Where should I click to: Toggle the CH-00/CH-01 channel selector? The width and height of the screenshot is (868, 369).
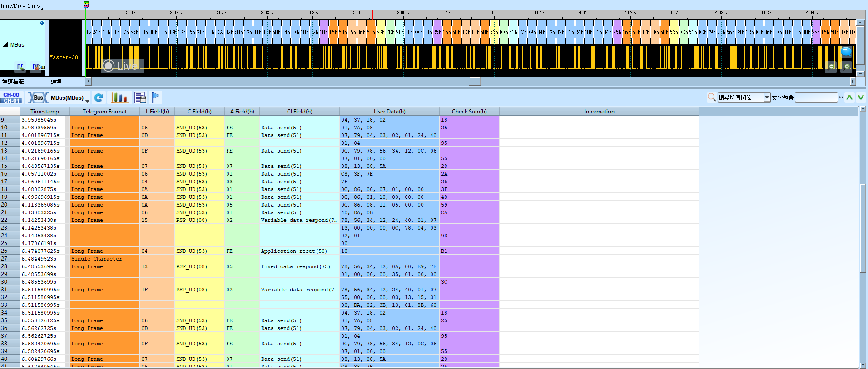point(11,98)
